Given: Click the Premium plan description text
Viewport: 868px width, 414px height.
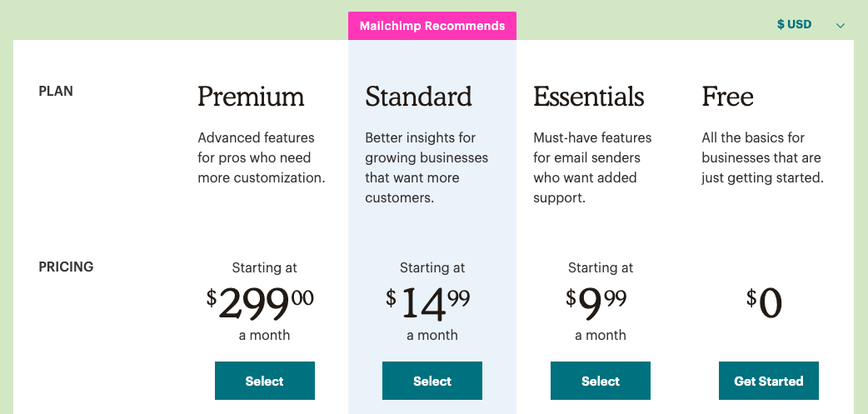Looking at the screenshot, I should [x=261, y=157].
